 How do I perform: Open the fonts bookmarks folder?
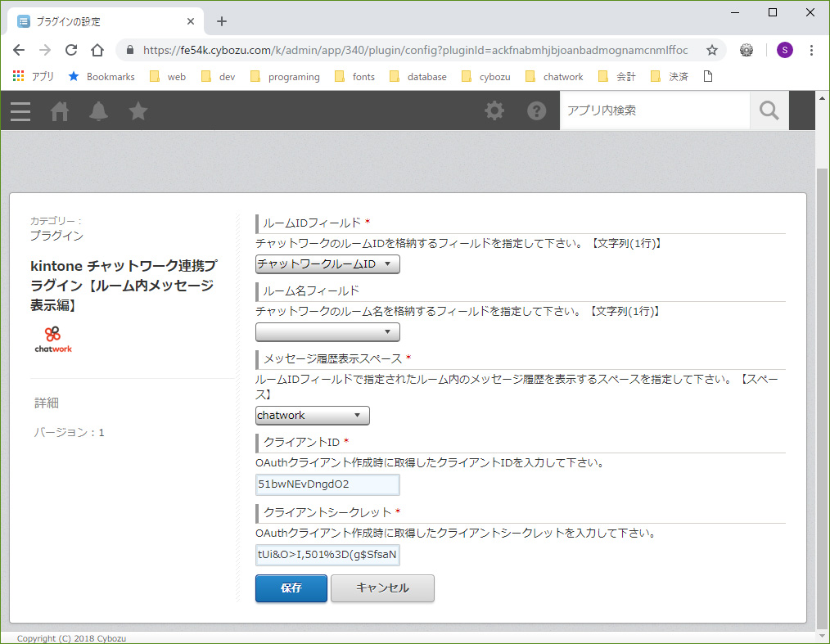click(354, 76)
